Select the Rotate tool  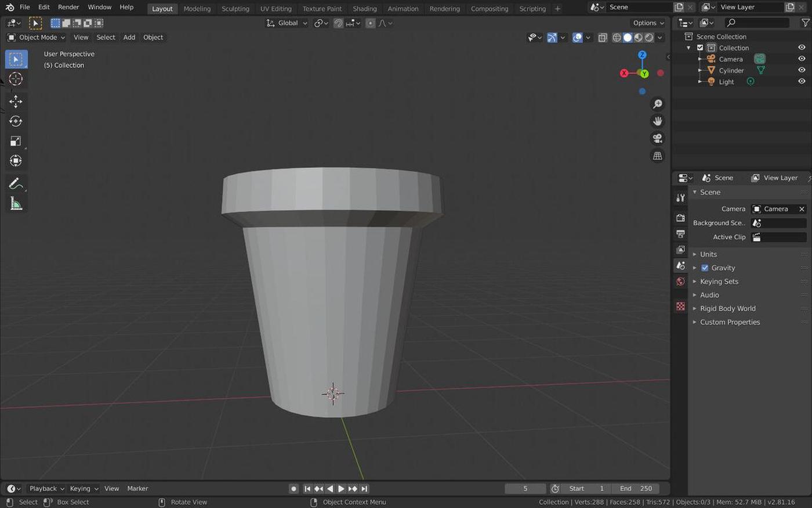[x=16, y=121]
